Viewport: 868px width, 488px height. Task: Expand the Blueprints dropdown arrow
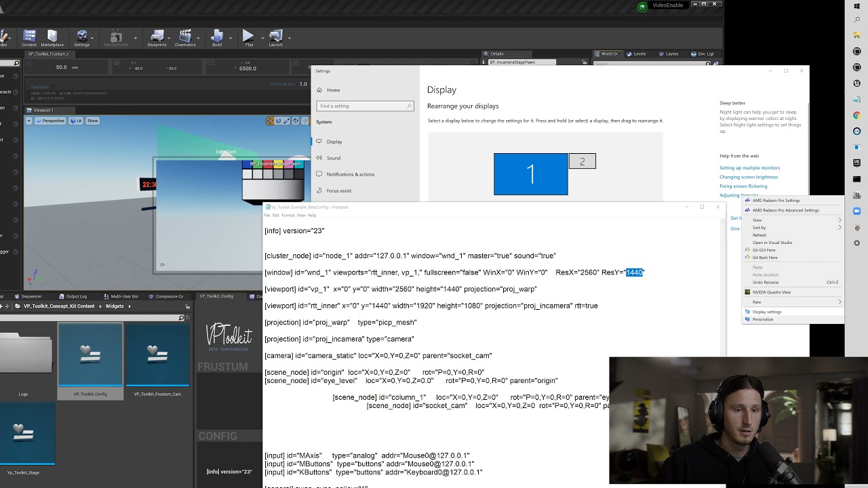(170, 38)
